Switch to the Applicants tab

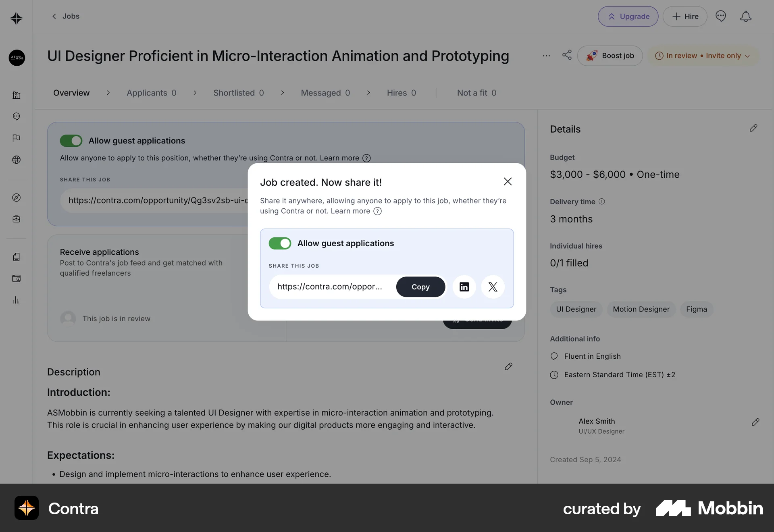(151, 93)
